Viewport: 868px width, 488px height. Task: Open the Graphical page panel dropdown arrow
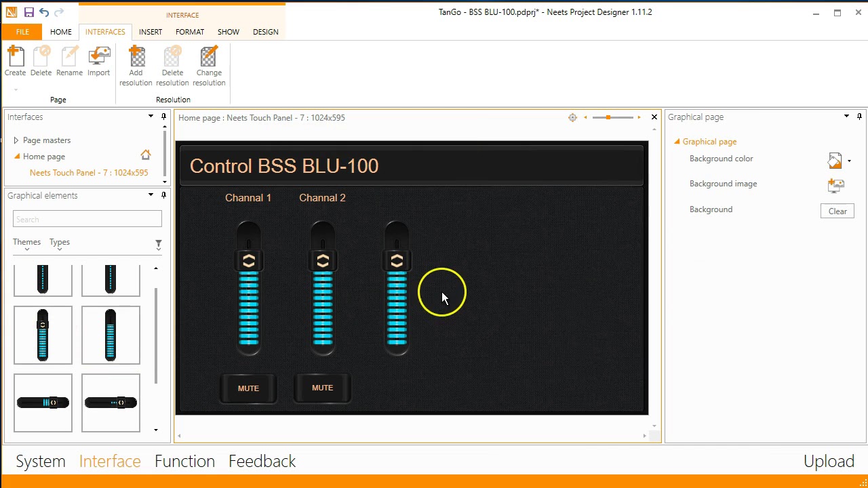[x=846, y=117]
